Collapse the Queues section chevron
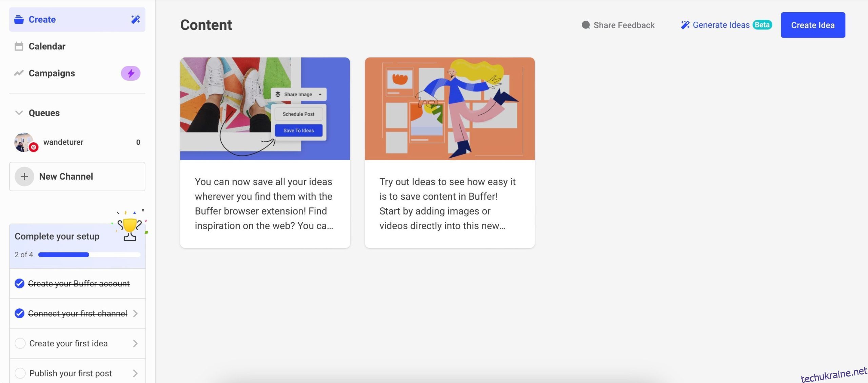 (x=19, y=113)
